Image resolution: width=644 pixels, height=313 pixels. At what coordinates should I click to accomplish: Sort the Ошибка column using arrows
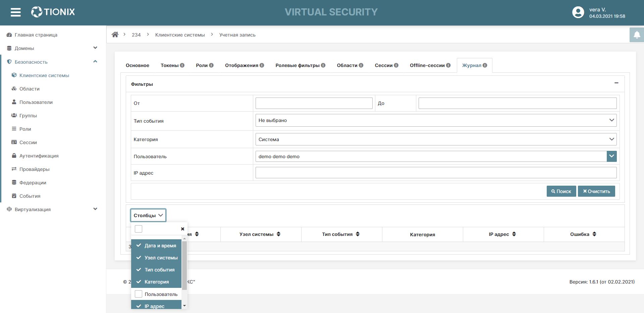[594, 234]
